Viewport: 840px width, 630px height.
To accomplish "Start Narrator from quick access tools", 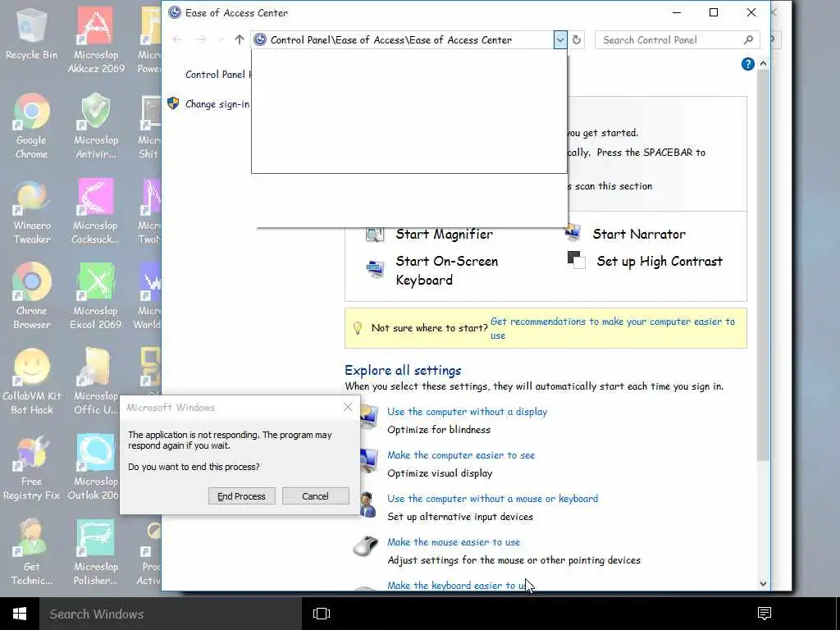I will [x=638, y=234].
